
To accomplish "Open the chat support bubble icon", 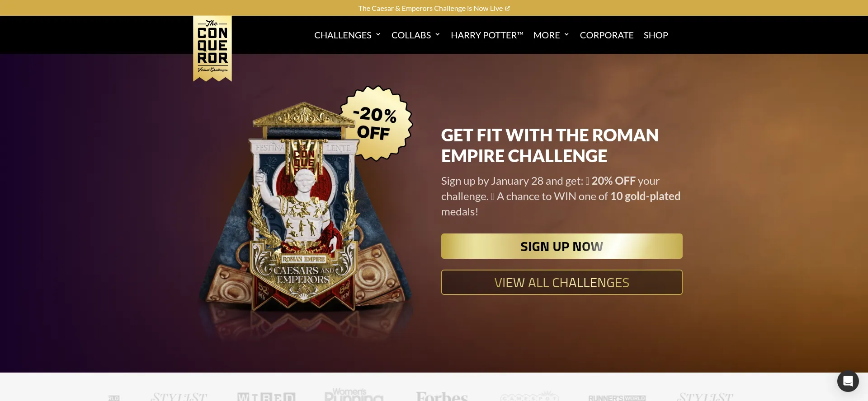I will (x=848, y=381).
